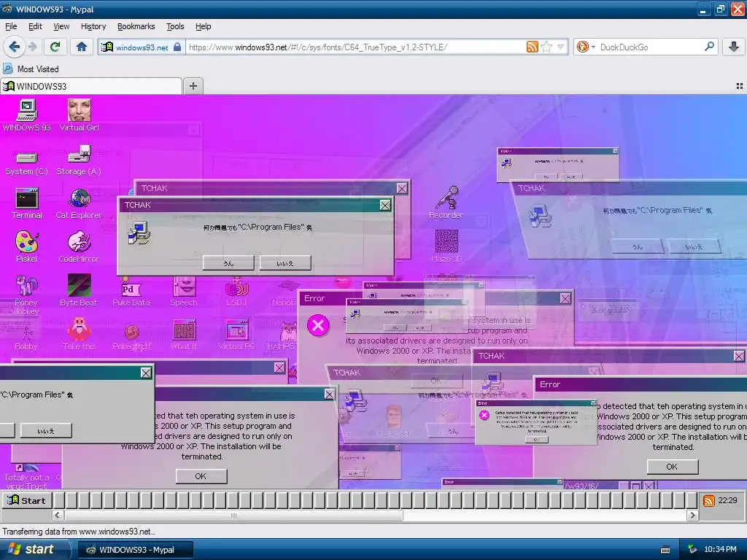Click the red X error icon
Image resolution: width=747 pixels, height=560 pixels.
pyautogui.click(x=318, y=326)
